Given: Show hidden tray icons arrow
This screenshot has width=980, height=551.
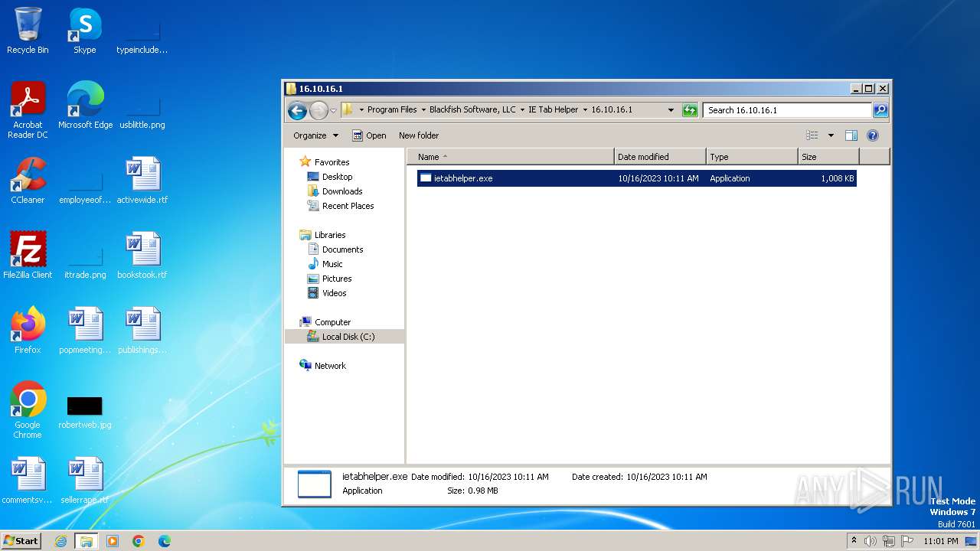Looking at the screenshot, I should click(x=854, y=541).
